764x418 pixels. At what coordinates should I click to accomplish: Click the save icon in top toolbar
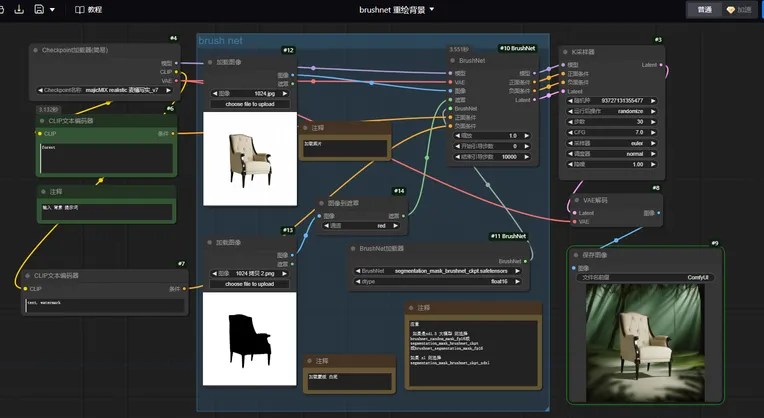pos(39,9)
